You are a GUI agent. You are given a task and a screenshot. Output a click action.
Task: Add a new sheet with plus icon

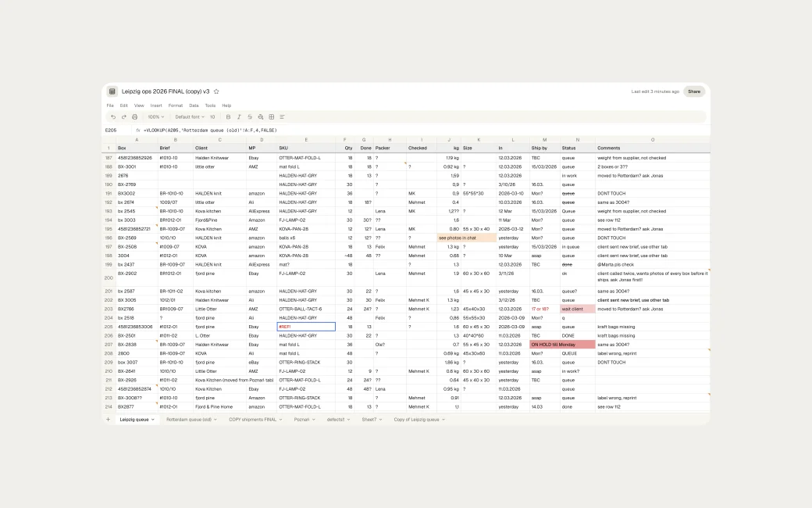(109, 420)
